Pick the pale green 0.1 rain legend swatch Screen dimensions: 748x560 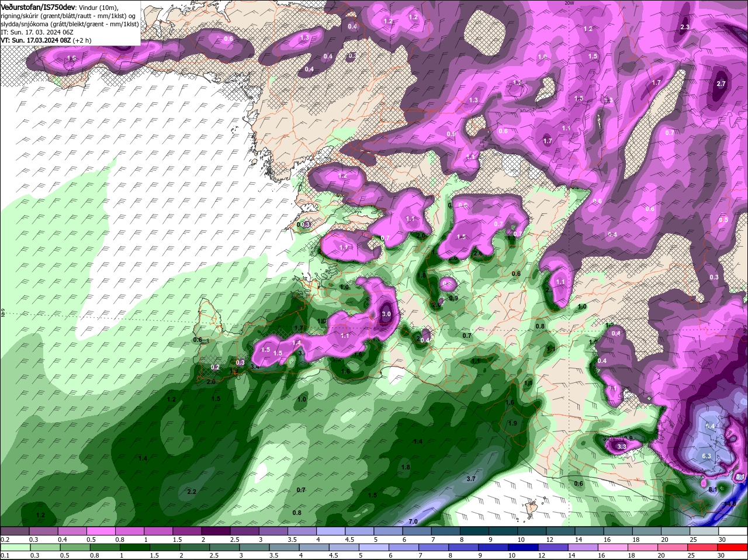point(15,547)
